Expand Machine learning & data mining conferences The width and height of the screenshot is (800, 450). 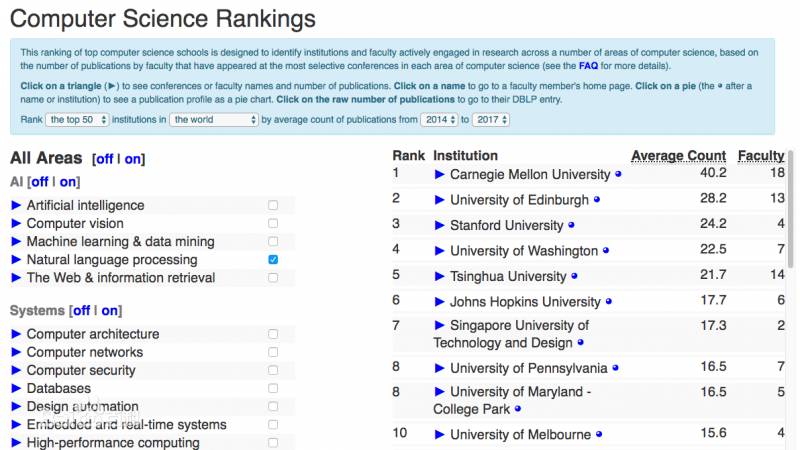pyautogui.click(x=16, y=242)
